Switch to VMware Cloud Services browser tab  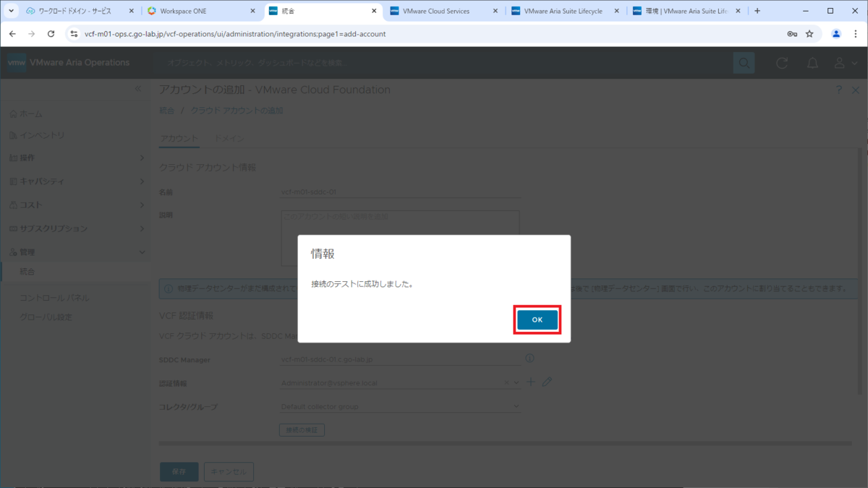[443, 11]
